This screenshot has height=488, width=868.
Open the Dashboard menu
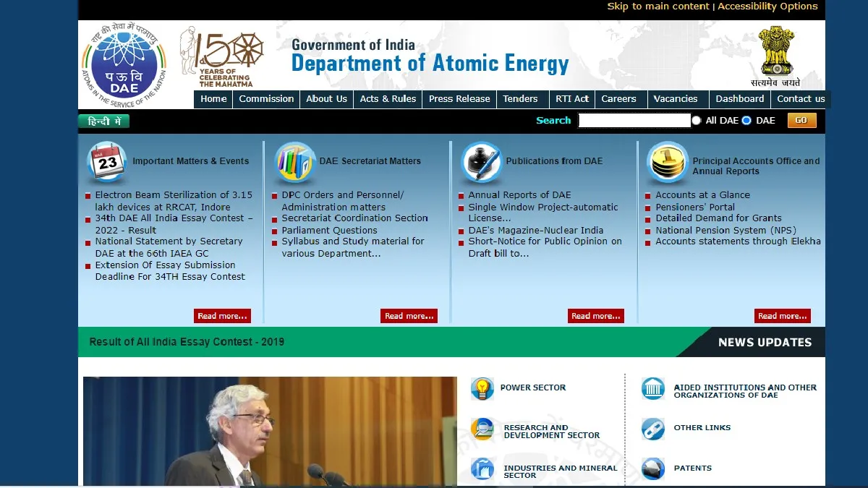[x=740, y=99]
